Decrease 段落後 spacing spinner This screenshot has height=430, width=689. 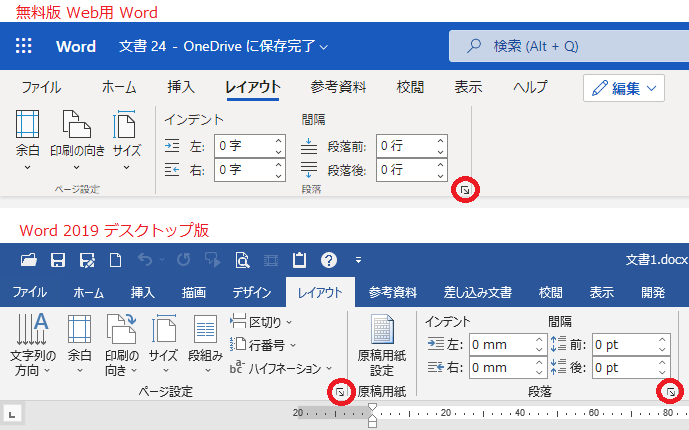point(441,176)
